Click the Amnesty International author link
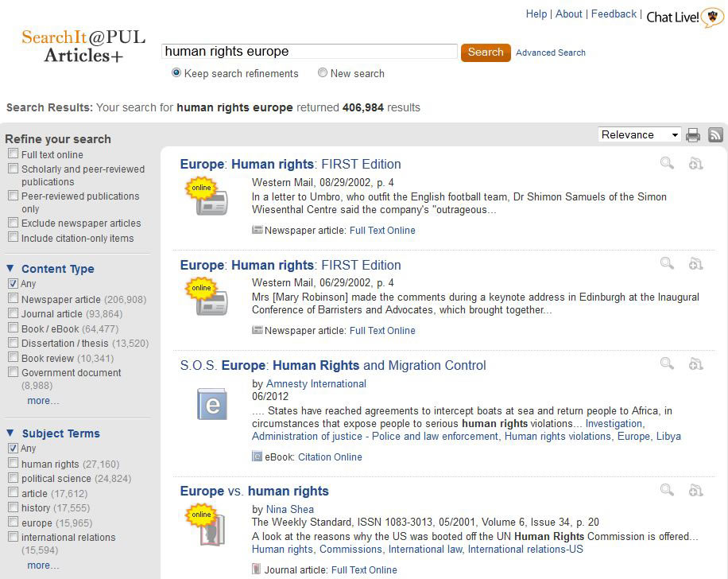 point(316,383)
